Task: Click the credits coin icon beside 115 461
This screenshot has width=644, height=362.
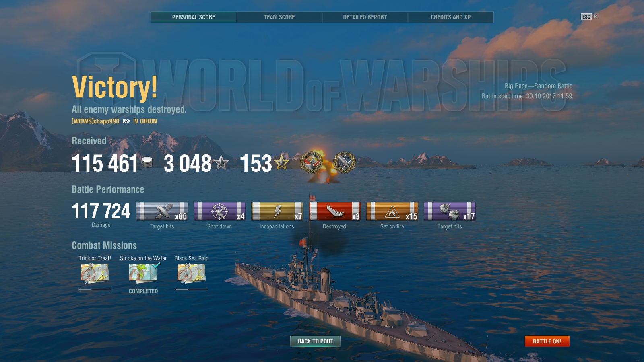Action: [x=147, y=162]
